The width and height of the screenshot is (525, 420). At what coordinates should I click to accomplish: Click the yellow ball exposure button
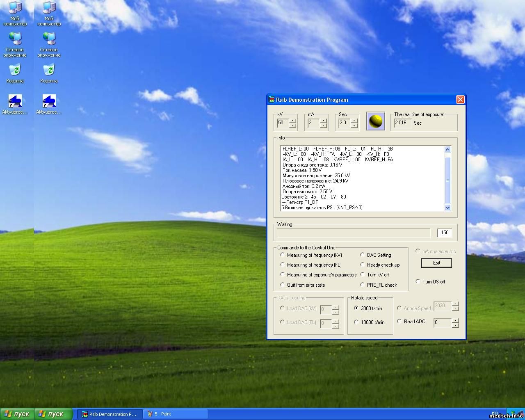[x=375, y=121]
